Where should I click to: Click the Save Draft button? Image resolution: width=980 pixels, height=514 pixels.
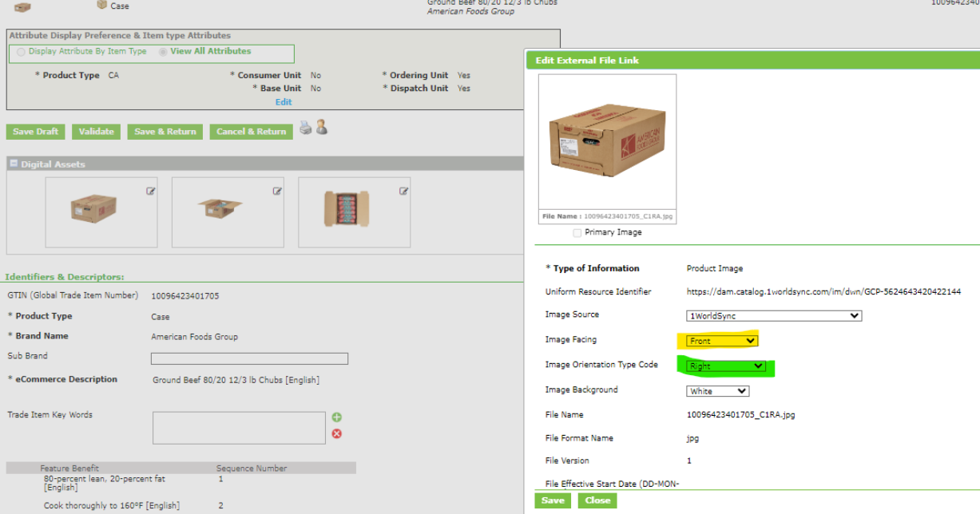coord(34,130)
